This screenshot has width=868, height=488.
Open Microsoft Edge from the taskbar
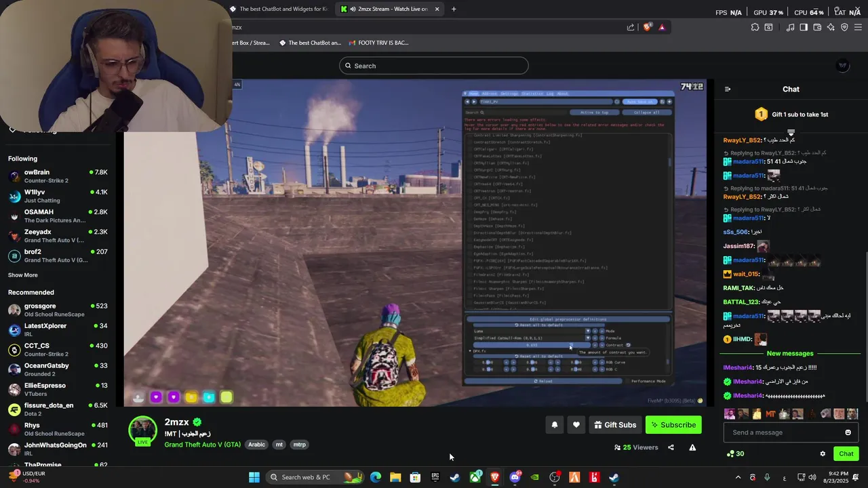point(376,477)
